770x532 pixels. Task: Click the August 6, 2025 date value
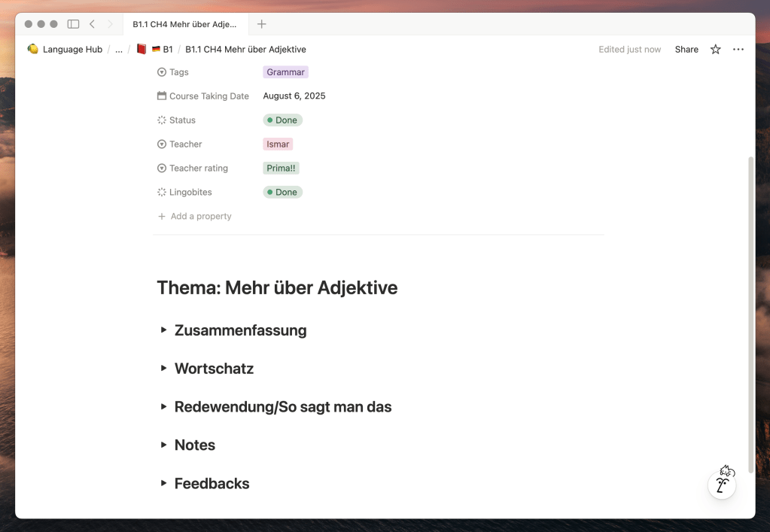(294, 96)
